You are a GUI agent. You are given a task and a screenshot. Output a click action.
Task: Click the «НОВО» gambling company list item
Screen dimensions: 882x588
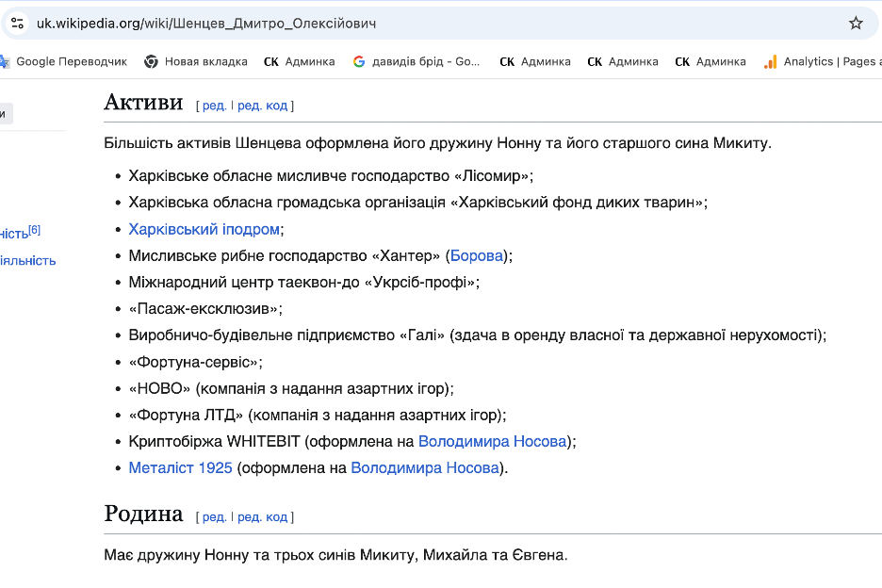click(x=291, y=389)
